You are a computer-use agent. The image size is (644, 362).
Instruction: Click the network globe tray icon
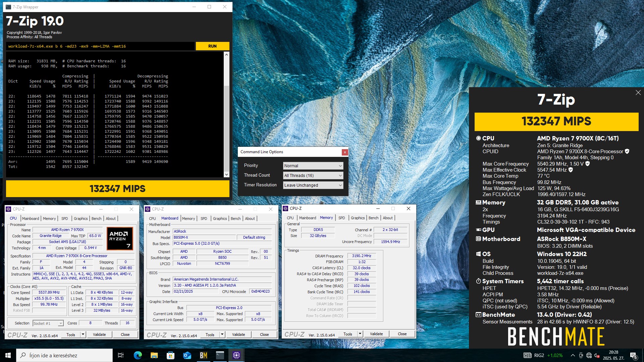[x=589, y=355]
